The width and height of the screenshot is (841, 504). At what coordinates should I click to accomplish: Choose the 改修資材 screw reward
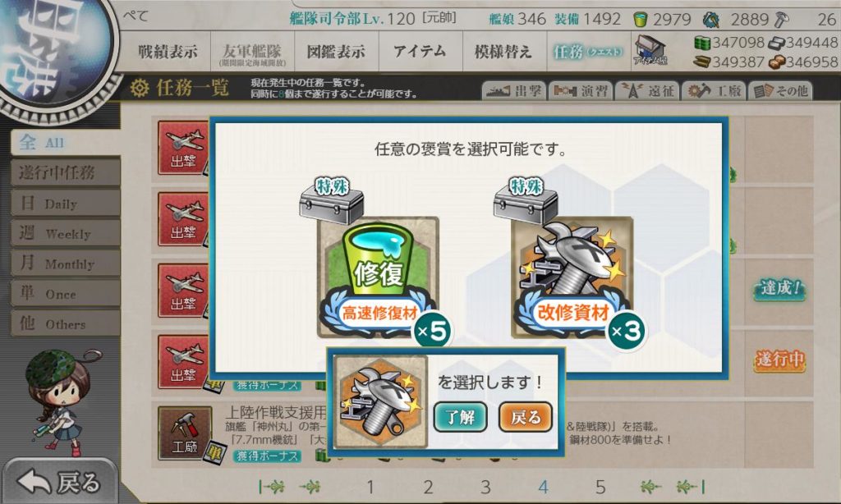(572, 277)
